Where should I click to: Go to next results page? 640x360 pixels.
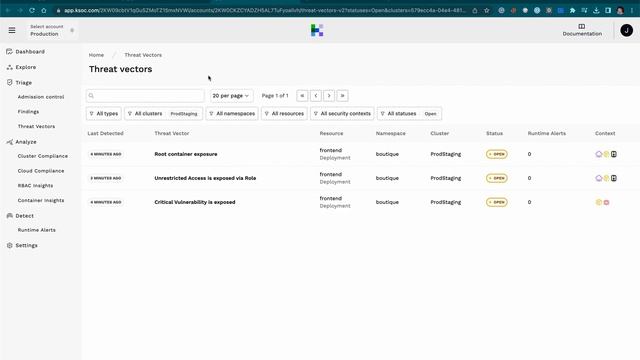coord(329,96)
